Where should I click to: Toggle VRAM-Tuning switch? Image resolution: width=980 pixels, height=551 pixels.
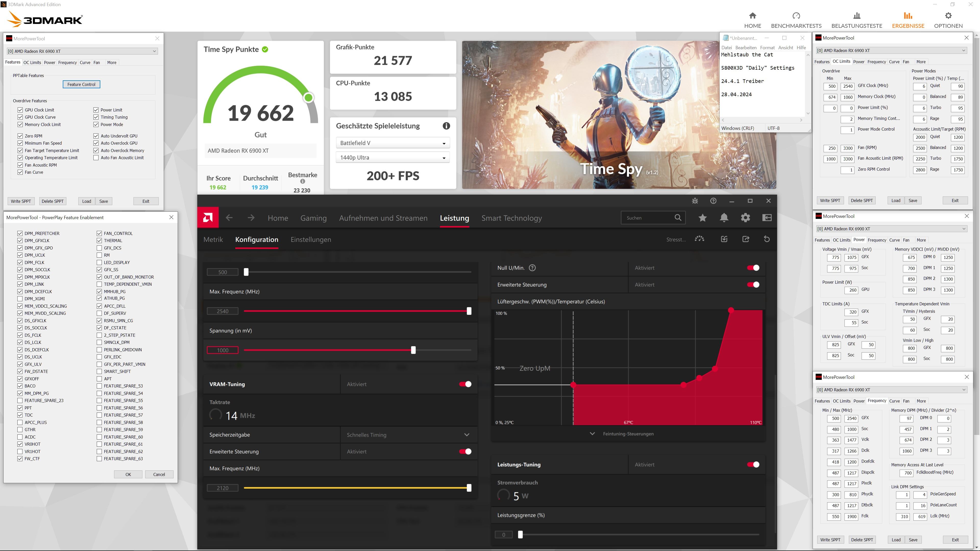pos(465,384)
